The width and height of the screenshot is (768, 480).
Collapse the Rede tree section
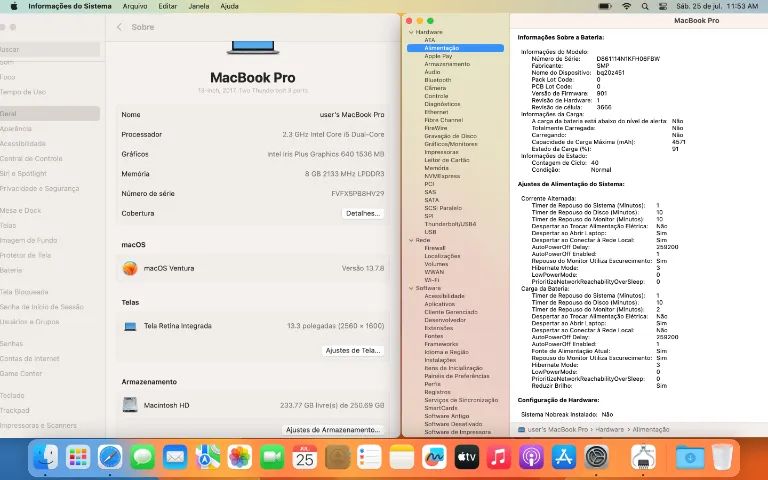pos(411,240)
